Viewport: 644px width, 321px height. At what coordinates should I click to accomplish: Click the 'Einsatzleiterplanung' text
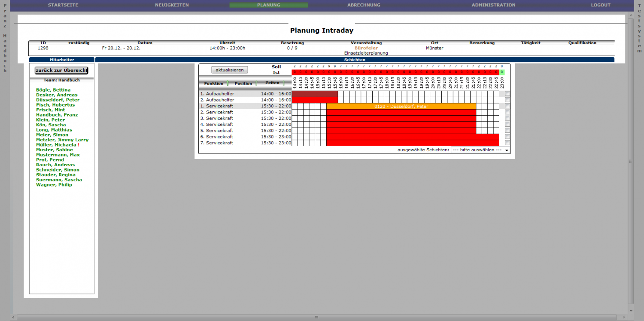pyautogui.click(x=366, y=53)
